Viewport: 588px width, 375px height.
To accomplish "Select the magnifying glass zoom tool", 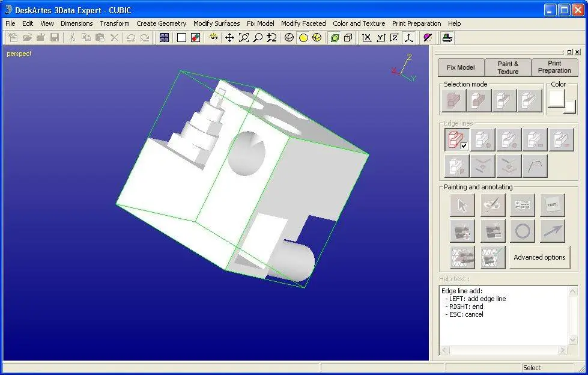I will [x=258, y=37].
